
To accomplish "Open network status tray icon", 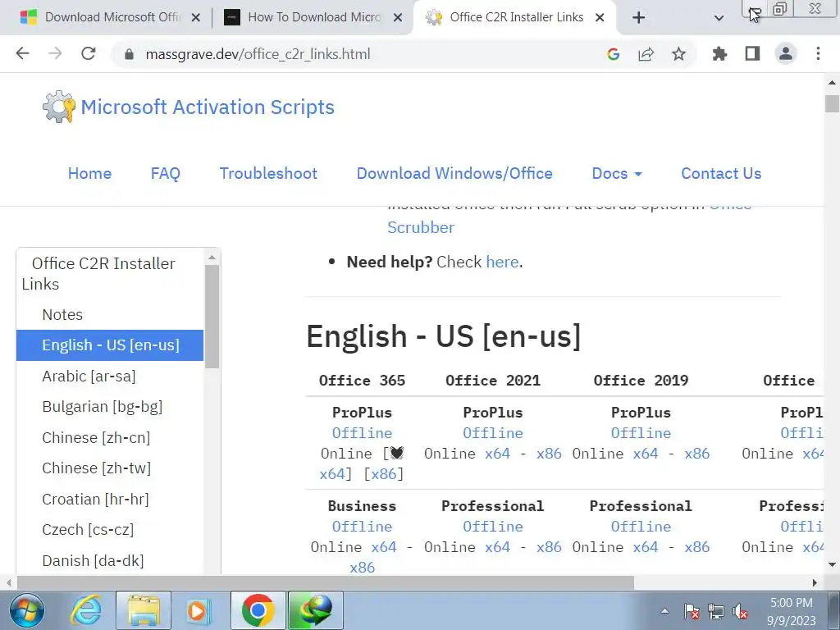I will [x=715, y=611].
